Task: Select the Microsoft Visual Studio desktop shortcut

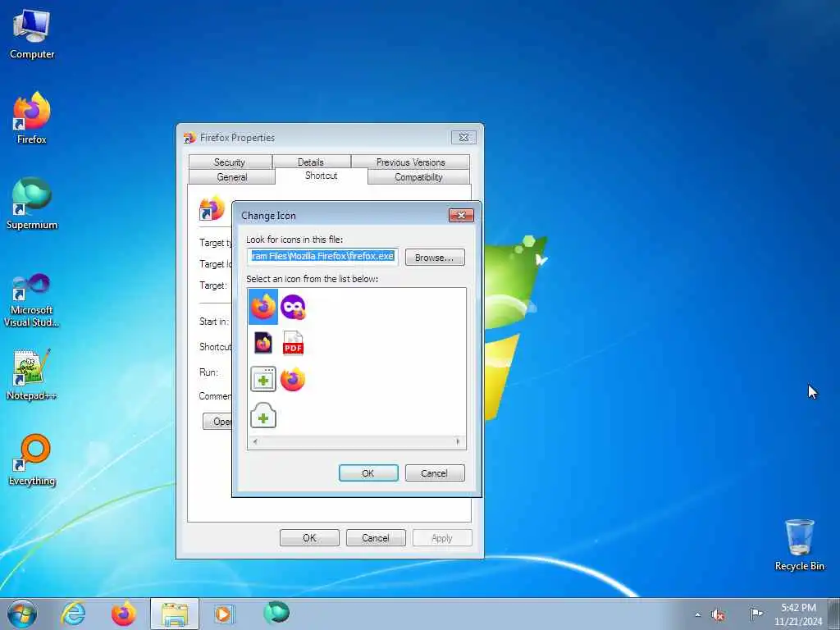Action: point(32,300)
